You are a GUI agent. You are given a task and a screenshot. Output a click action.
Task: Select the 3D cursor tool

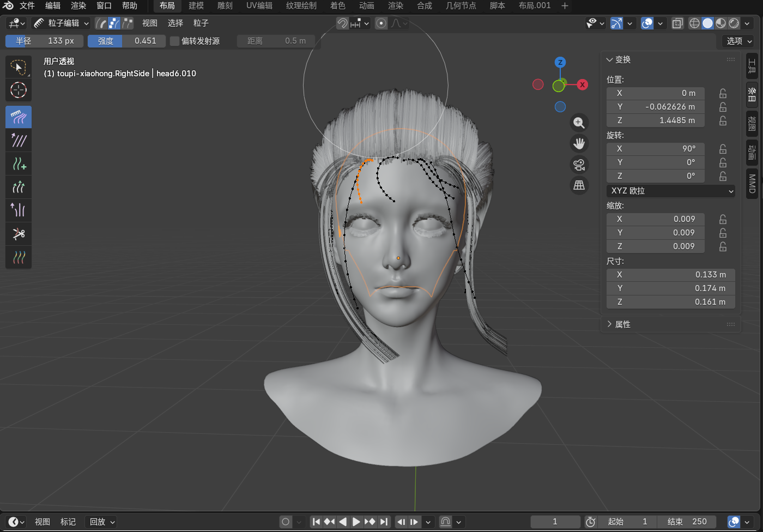click(19, 90)
